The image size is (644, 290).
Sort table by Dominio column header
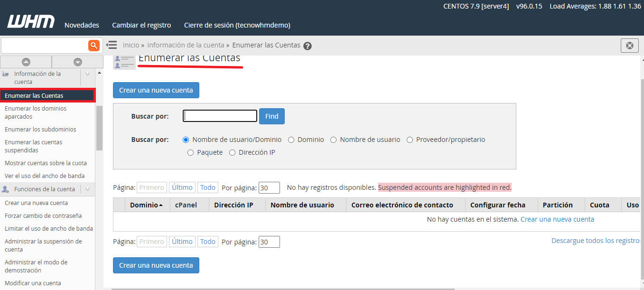point(146,205)
